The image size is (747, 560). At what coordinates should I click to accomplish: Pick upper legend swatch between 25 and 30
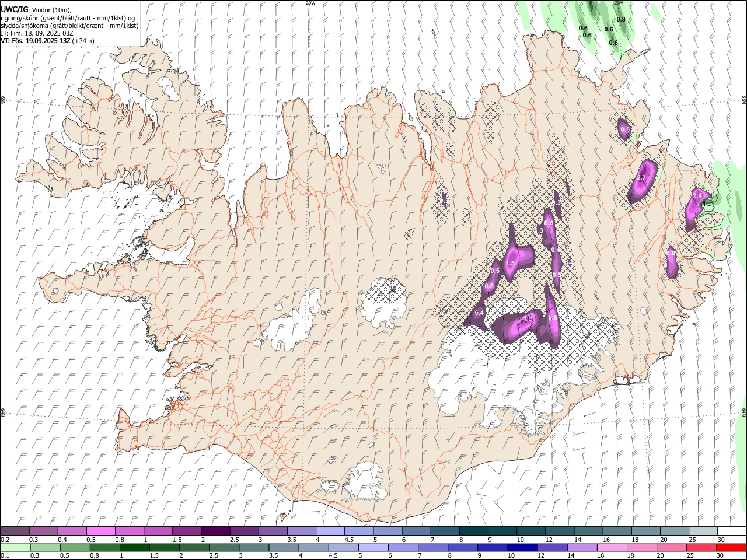click(x=703, y=531)
